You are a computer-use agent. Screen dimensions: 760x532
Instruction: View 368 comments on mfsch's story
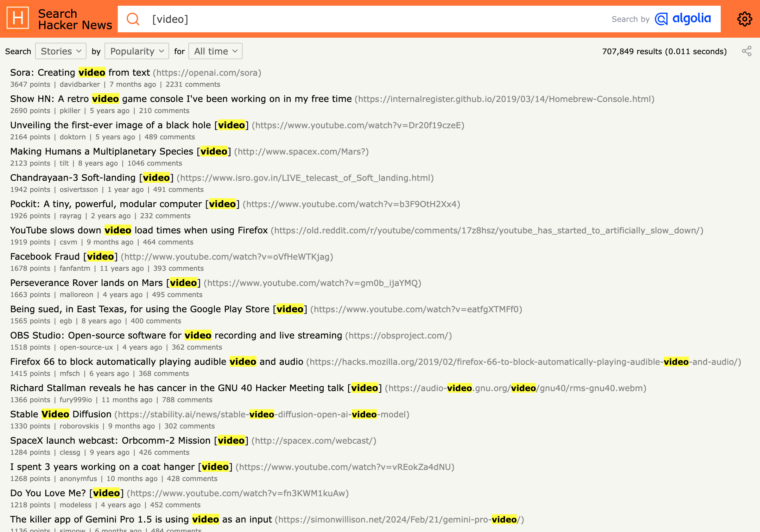(x=163, y=373)
